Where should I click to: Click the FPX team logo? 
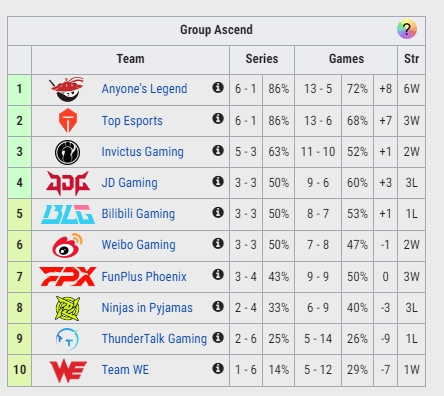[68, 276]
